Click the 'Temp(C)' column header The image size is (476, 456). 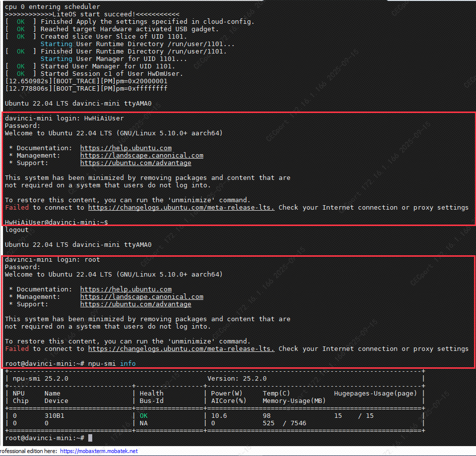[276, 394]
